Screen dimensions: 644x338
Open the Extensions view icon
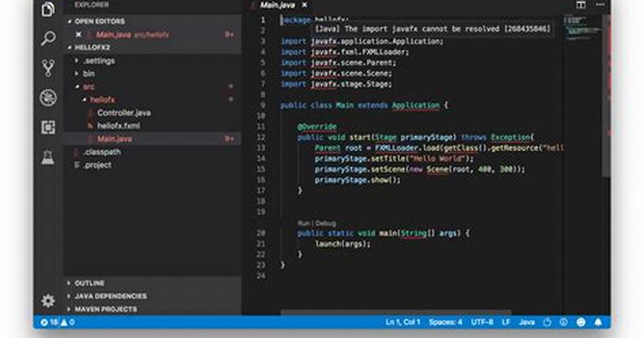click(48, 128)
